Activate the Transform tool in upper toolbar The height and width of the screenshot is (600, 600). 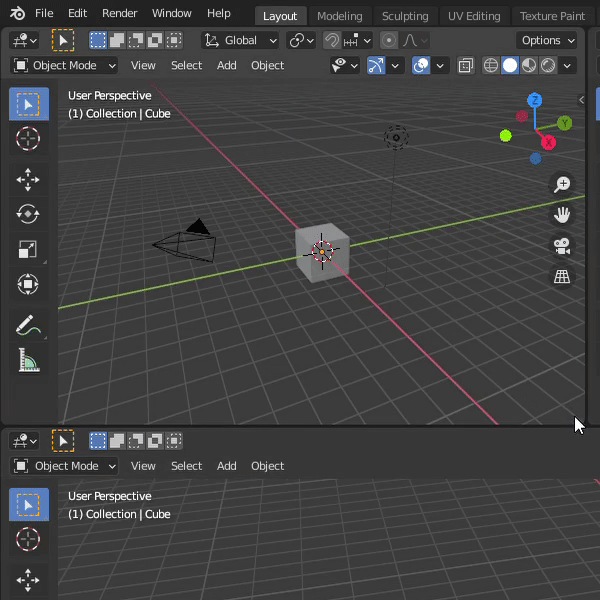pyautogui.click(x=28, y=285)
